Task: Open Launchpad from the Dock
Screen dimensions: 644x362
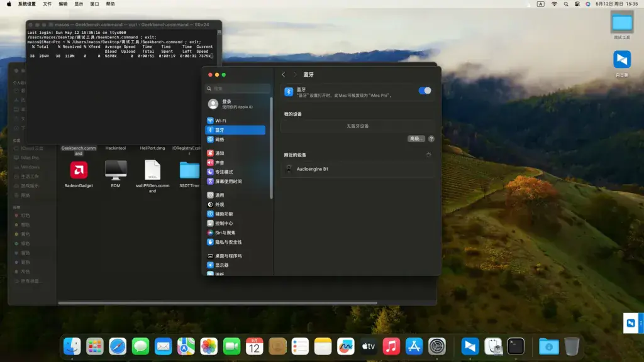Action: [x=95, y=346]
